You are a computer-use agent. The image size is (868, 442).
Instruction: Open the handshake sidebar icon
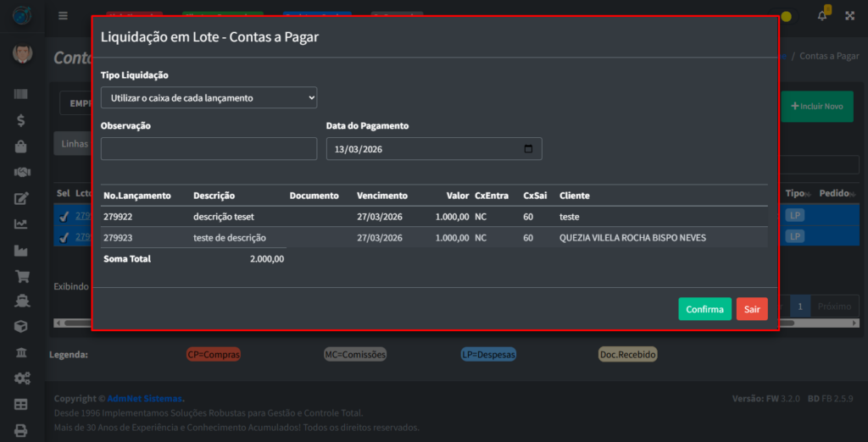coord(21,172)
